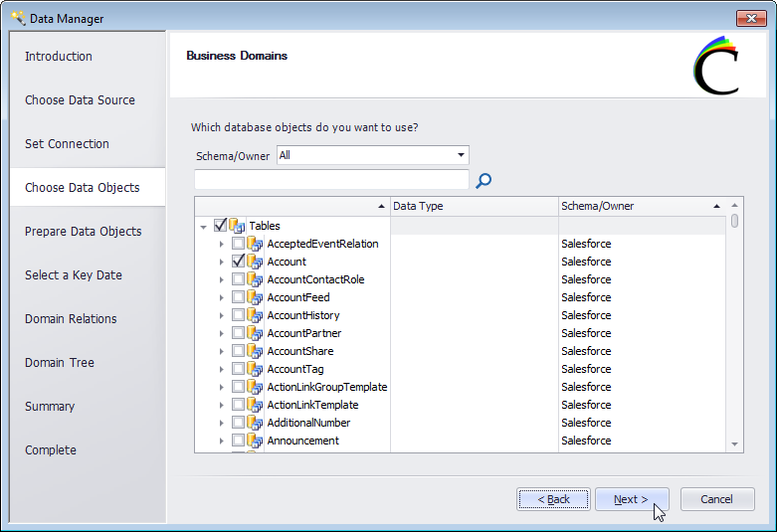Check the AcceptedEventRelation checkbox
Image resolution: width=777 pixels, height=532 pixels.
tap(238, 244)
